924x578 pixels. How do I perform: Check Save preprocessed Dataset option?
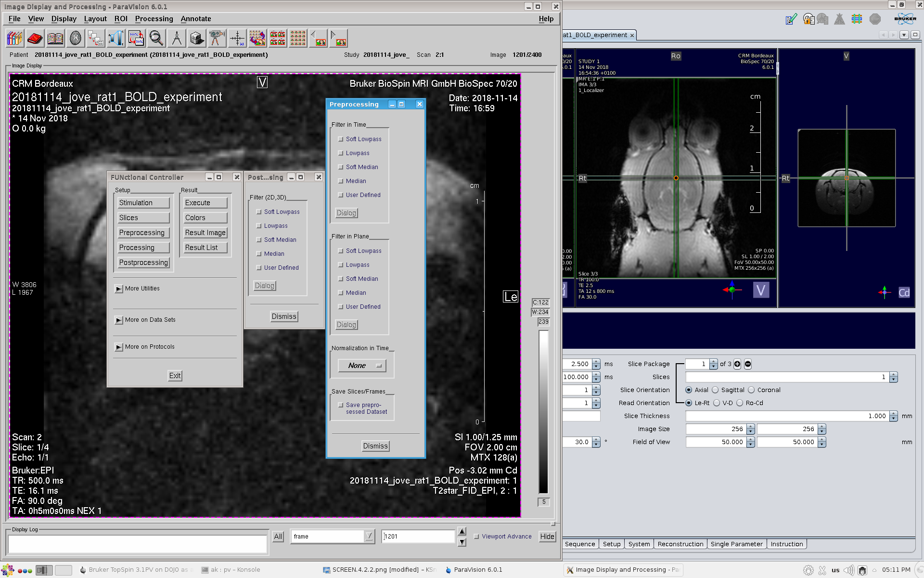coord(341,405)
